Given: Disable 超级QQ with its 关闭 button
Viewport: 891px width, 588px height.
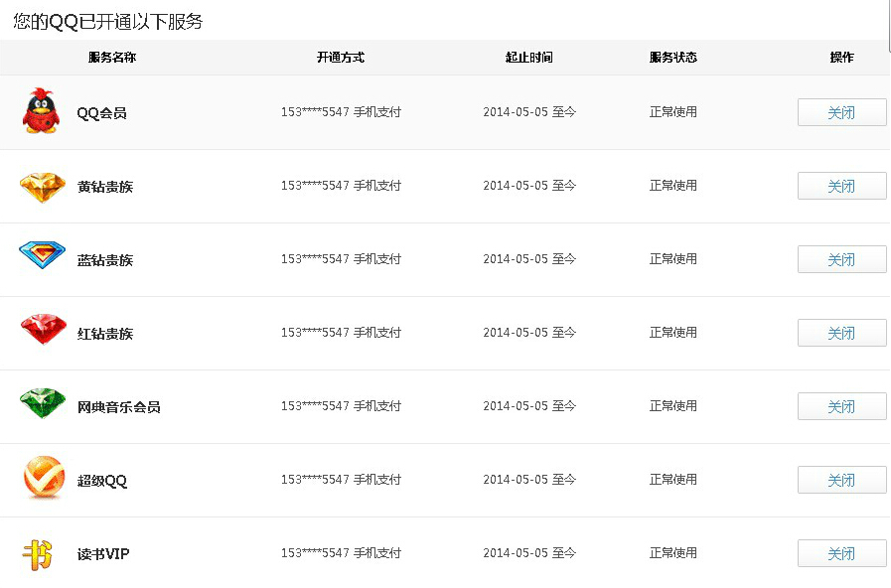Looking at the screenshot, I should (x=841, y=480).
